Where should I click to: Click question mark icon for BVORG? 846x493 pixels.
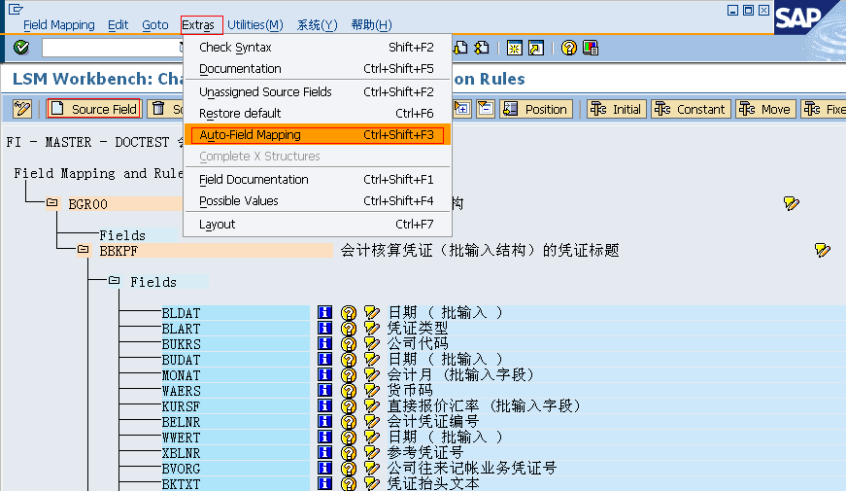(x=349, y=468)
